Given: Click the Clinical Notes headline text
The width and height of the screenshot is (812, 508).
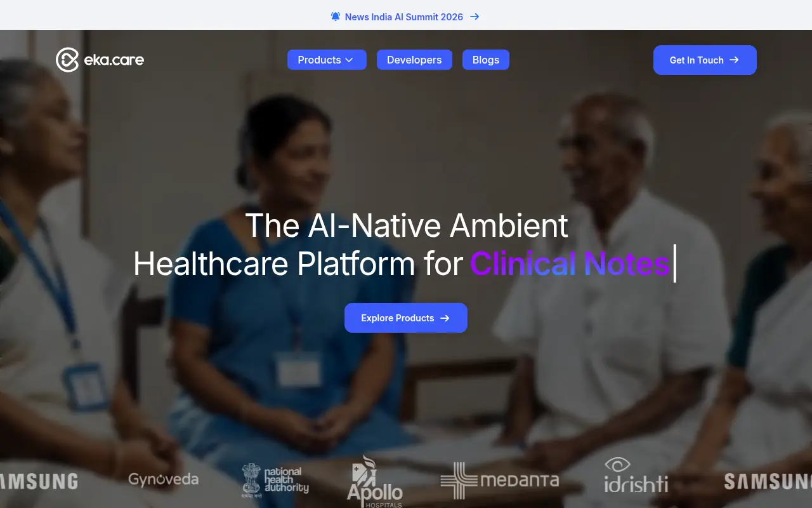Looking at the screenshot, I should 570,264.
